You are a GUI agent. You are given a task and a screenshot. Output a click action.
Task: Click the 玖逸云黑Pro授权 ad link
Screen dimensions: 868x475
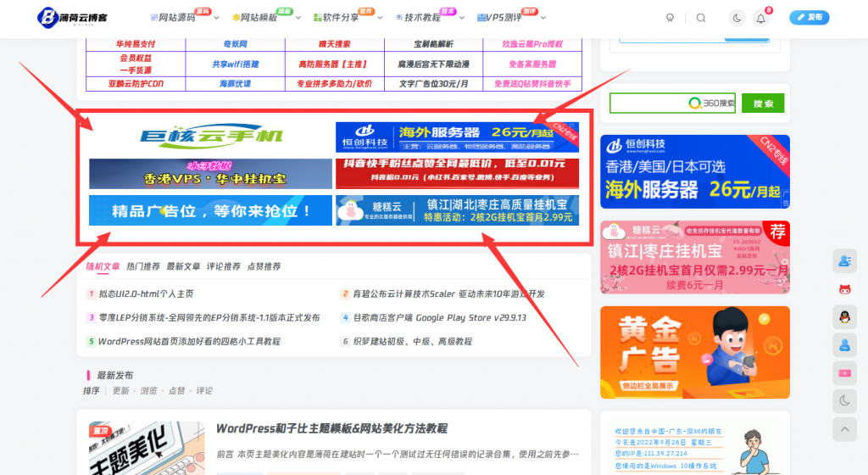tap(532, 44)
